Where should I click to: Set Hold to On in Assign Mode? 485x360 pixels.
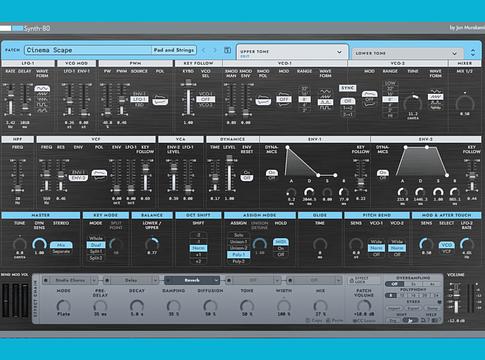(x=281, y=248)
